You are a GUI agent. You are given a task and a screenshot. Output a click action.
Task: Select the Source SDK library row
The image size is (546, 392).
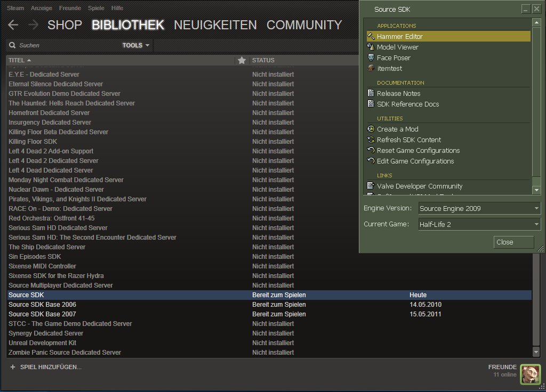click(x=269, y=295)
